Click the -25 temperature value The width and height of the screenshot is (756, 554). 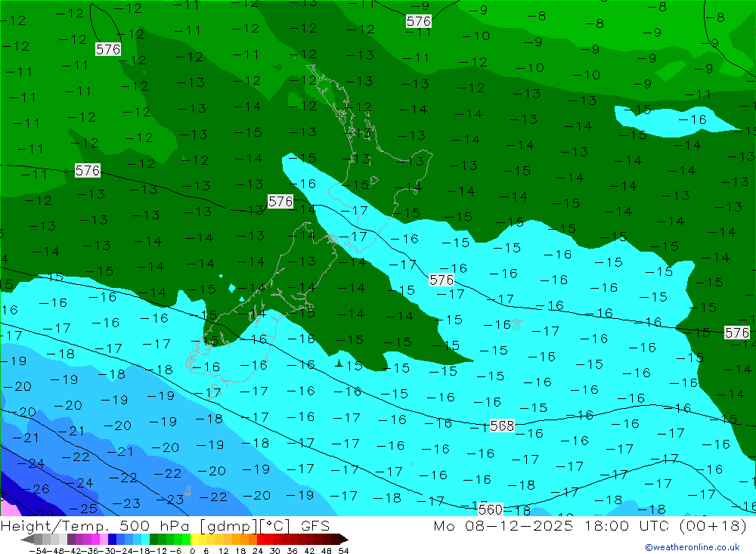[83, 508]
